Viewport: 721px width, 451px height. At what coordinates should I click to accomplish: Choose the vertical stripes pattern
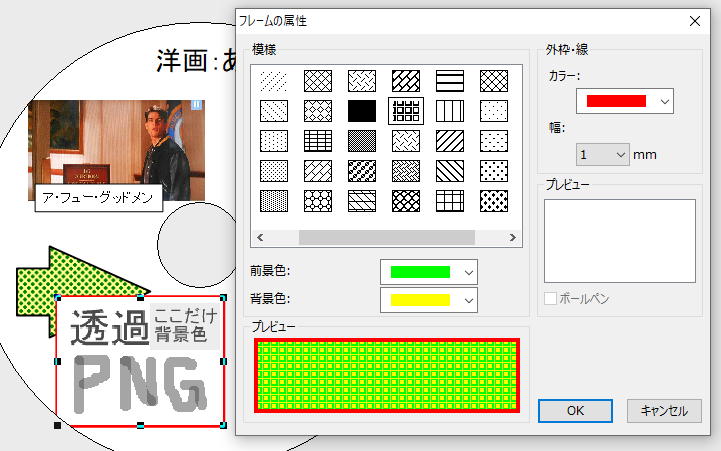pos(450,111)
